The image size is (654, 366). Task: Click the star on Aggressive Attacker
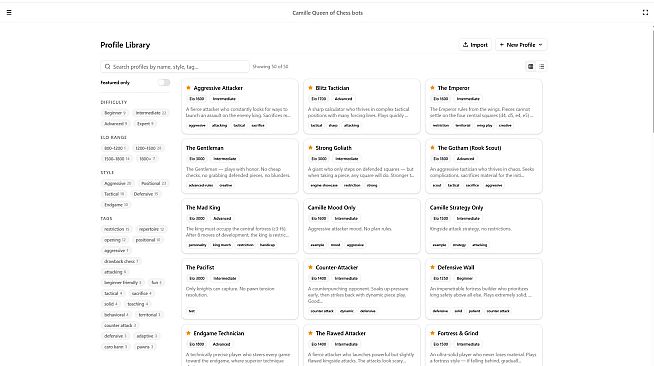(x=188, y=88)
